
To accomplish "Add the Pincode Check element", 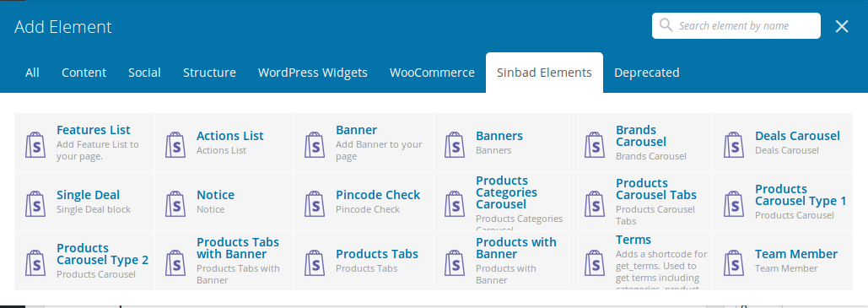I will click(x=378, y=195).
